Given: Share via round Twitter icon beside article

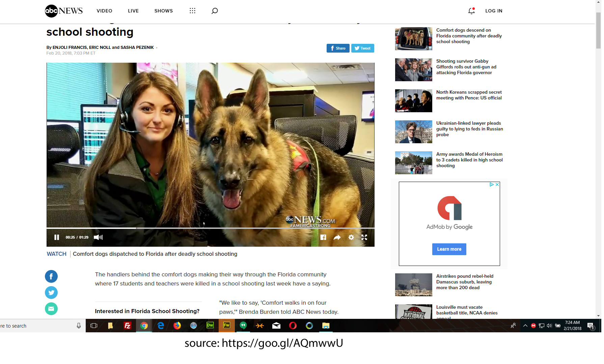Looking at the screenshot, I should coord(51,293).
